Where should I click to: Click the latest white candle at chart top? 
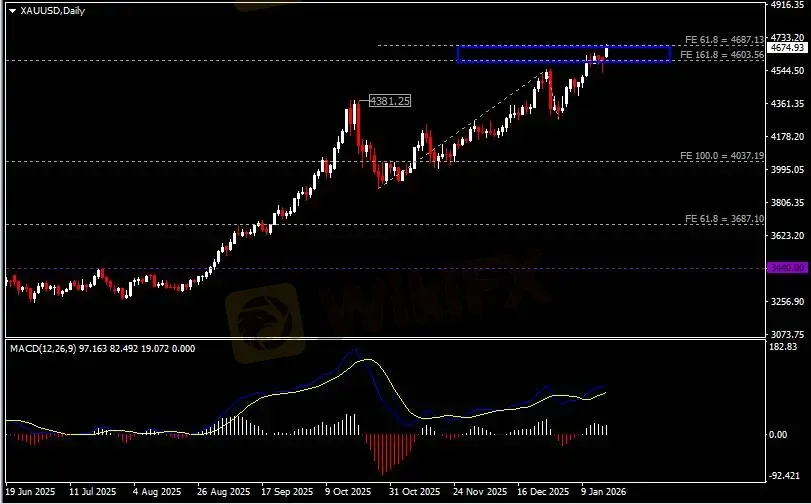pos(606,51)
